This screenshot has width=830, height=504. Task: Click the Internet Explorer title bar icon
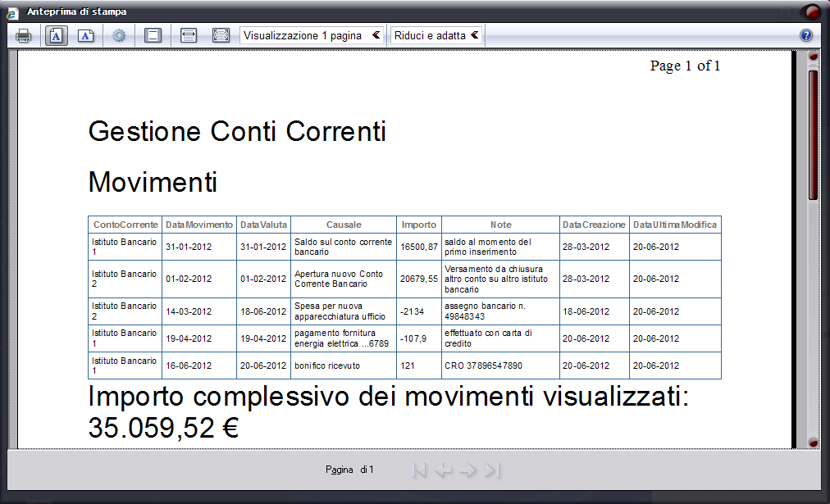pos(12,12)
